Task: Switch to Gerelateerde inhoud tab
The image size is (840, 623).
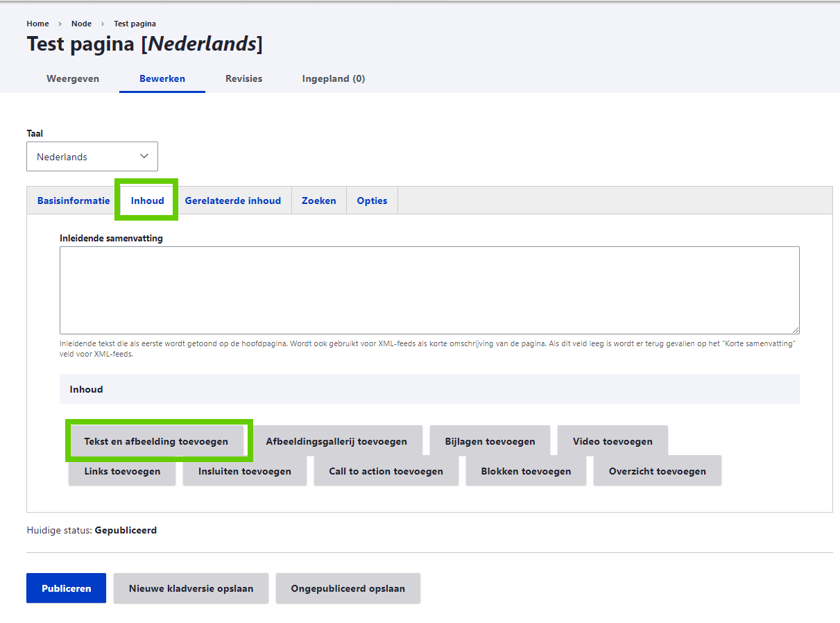Action: pyautogui.click(x=232, y=200)
